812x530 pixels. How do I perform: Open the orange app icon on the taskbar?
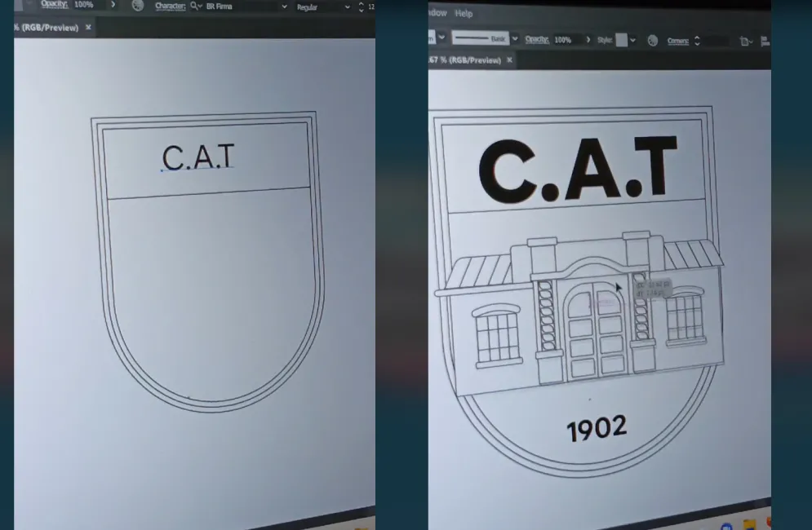(770, 522)
